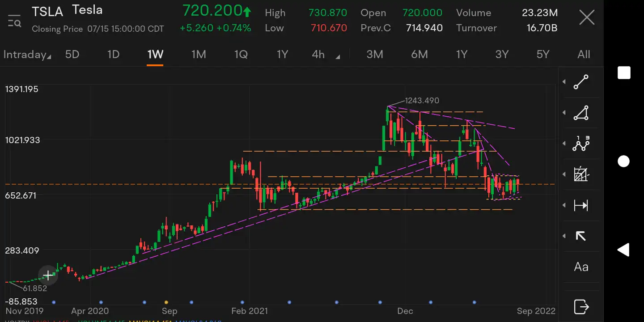Tap the 1243.490 peak price label
The height and width of the screenshot is (322, 644).
pos(422,101)
